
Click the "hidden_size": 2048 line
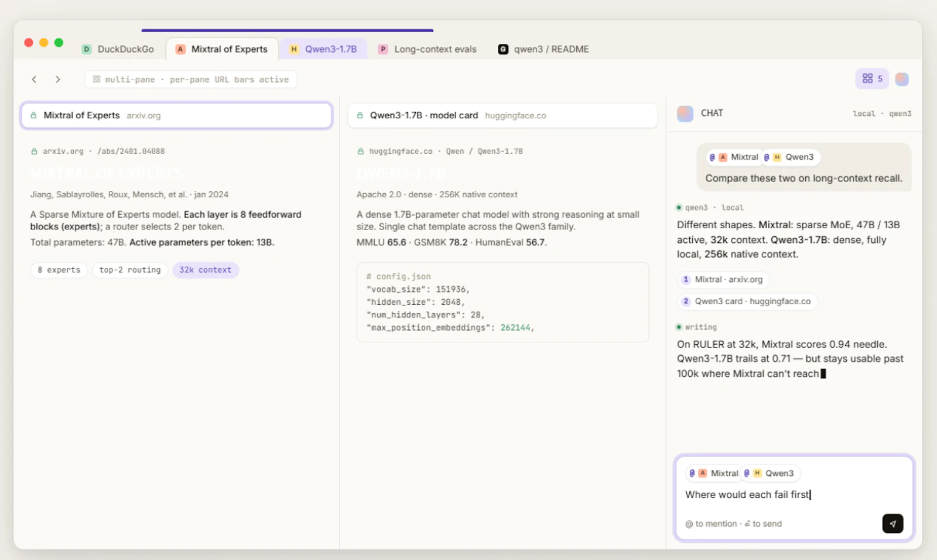coord(415,303)
